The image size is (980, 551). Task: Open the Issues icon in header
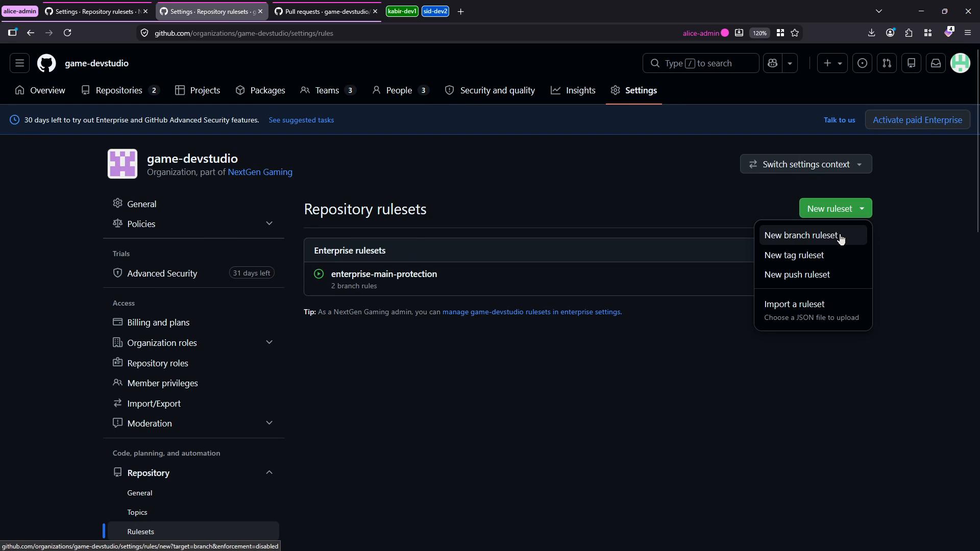pyautogui.click(x=862, y=63)
